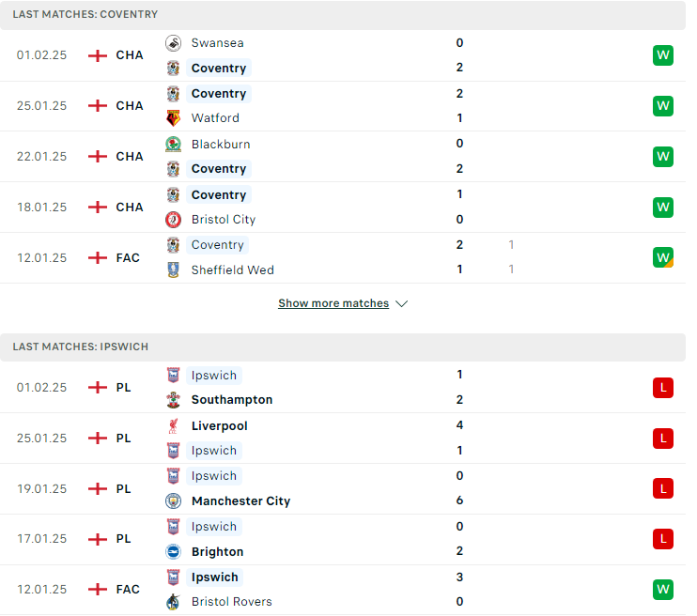Select the Liverpool team name

(x=219, y=425)
